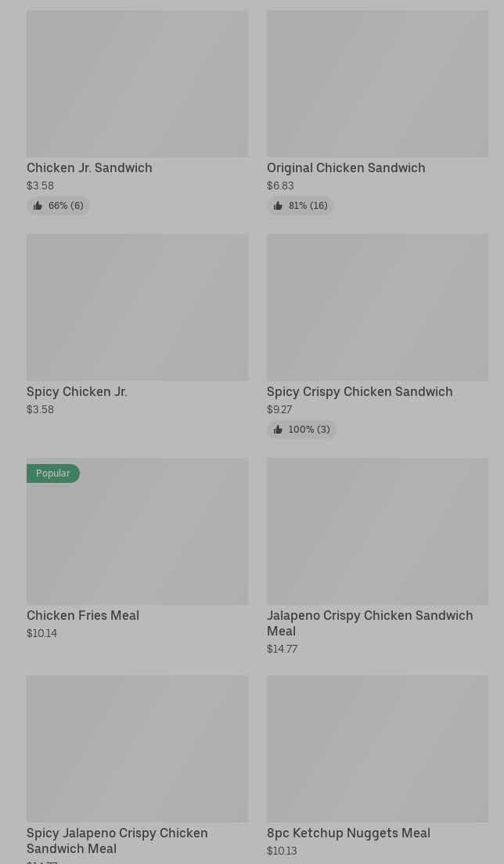The image size is (504, 864).
Task: Open the Original Chicken Sandwich photo
Action: [377, 84]
